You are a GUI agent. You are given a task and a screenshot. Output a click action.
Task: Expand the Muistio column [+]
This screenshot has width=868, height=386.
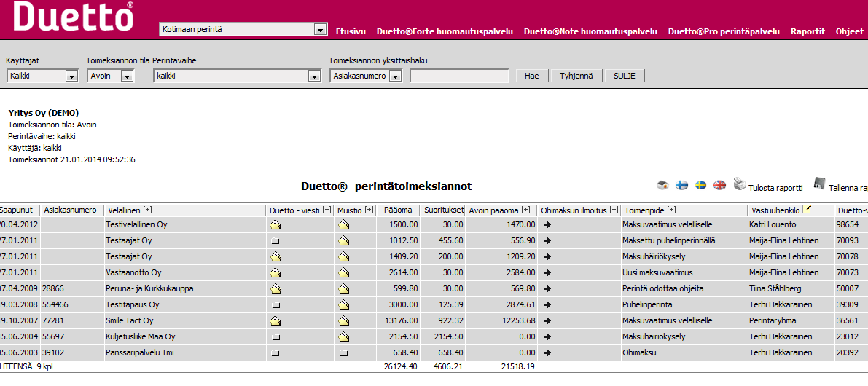370,210
